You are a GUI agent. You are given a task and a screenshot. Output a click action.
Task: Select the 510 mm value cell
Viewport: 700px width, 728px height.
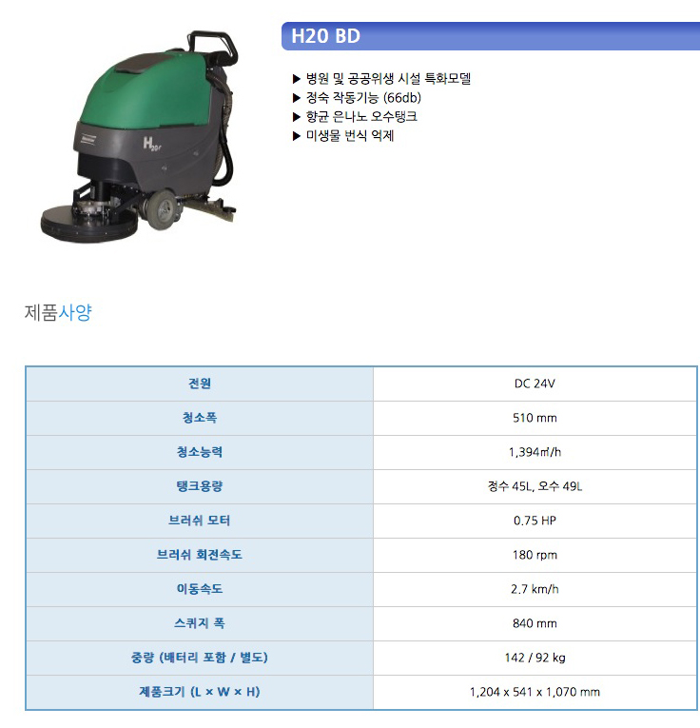pyautogui.click(x=534, y=418)
